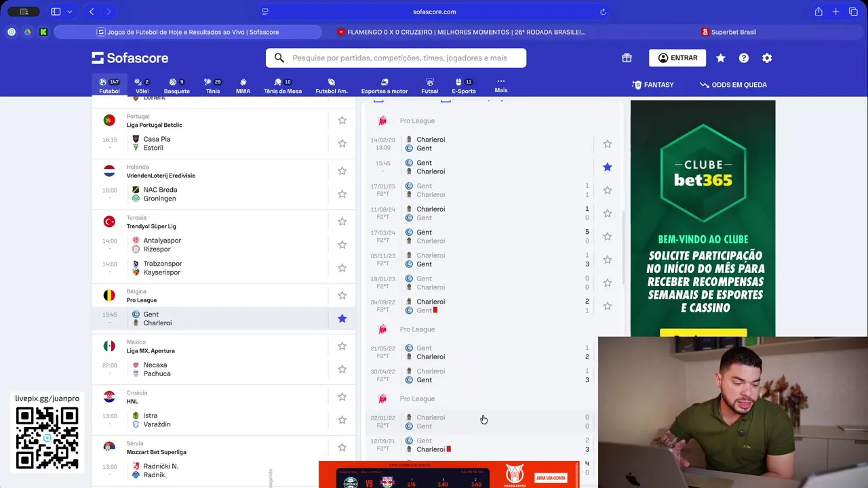The width and height of the screenshot is (868, 488).
Task: Favorite the VriendenLoterij Eredivisie league
Action: (x=342, y=171)
